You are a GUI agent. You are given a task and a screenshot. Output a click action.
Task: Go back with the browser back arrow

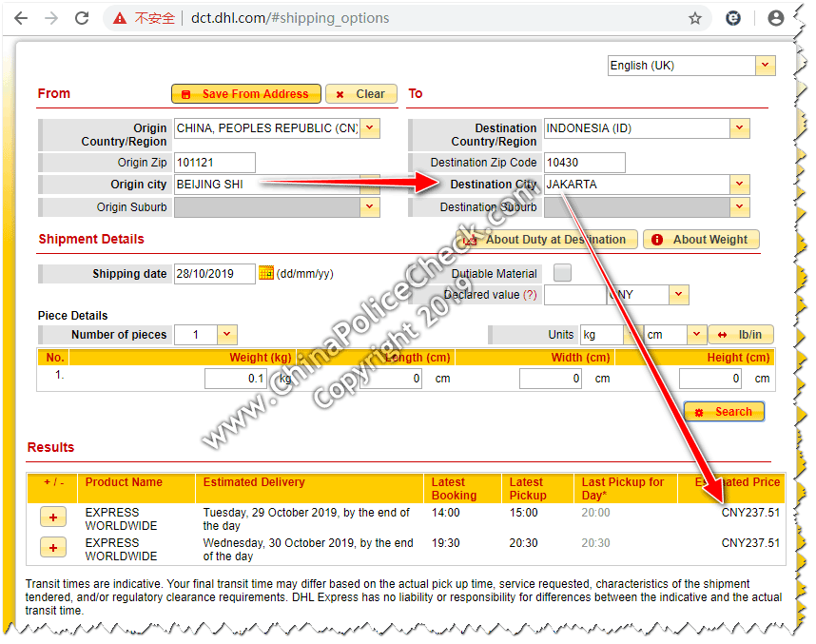(x=21, y=18)
